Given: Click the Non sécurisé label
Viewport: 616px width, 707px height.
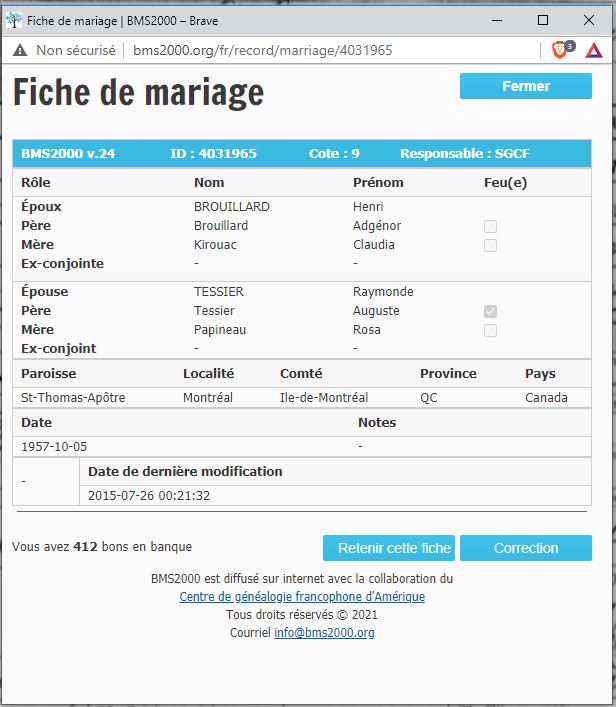Looking at the screenshot, I should pos(76,50).
